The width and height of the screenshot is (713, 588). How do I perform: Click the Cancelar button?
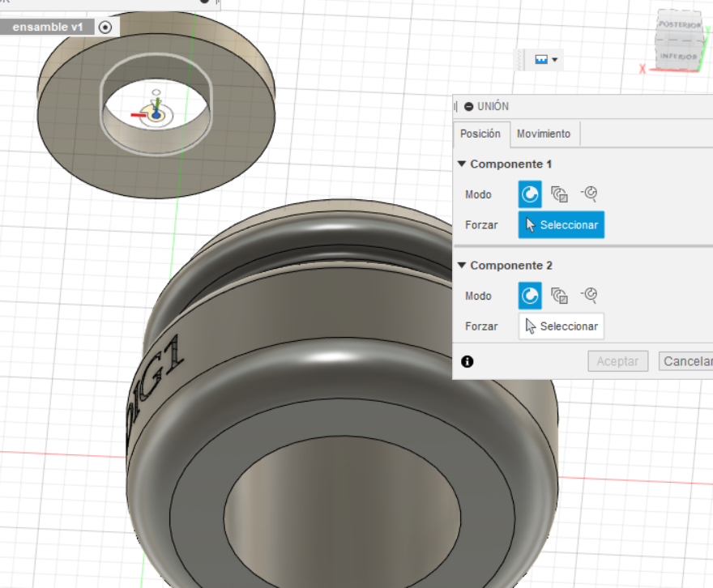point(687,361)
